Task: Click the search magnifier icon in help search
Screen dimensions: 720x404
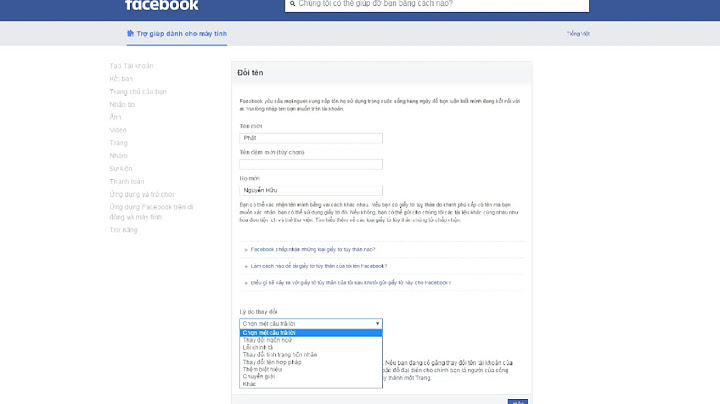Action: (292, 4)
